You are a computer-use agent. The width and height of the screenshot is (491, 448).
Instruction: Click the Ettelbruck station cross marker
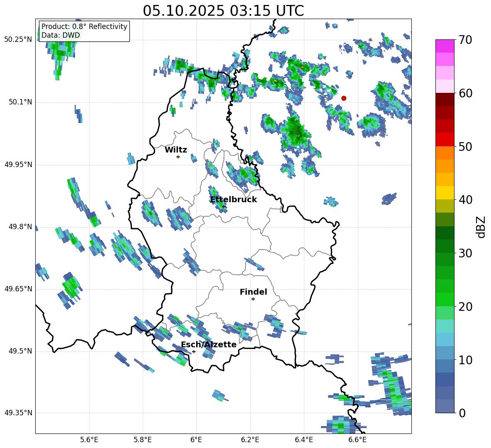tap(224, 206)
